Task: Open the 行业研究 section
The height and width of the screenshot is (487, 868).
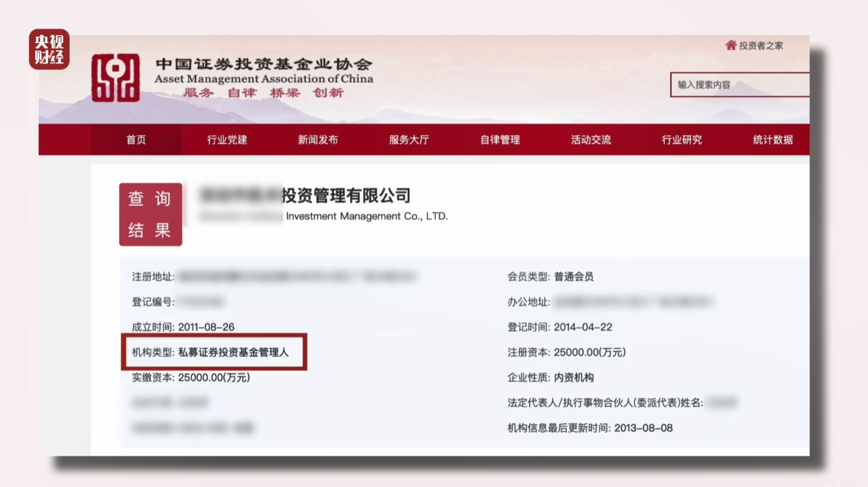Action: (681, 140)
